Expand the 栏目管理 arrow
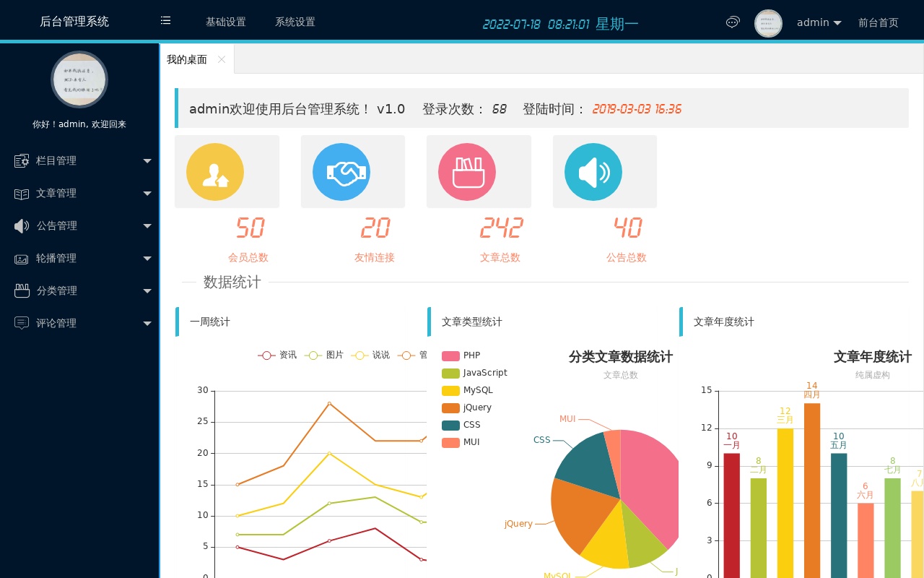The image size is (924, 578). (x=147, y=161)
